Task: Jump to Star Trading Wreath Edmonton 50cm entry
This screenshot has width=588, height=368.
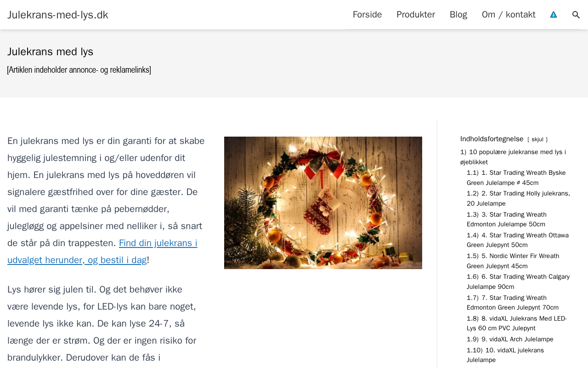Action: pyautogui.click(x=507, y=219)
